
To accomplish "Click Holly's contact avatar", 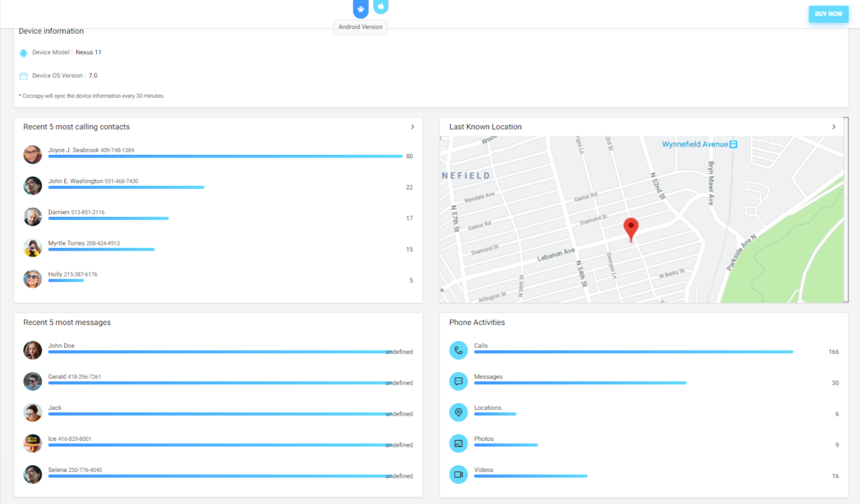I will point(33,279).
